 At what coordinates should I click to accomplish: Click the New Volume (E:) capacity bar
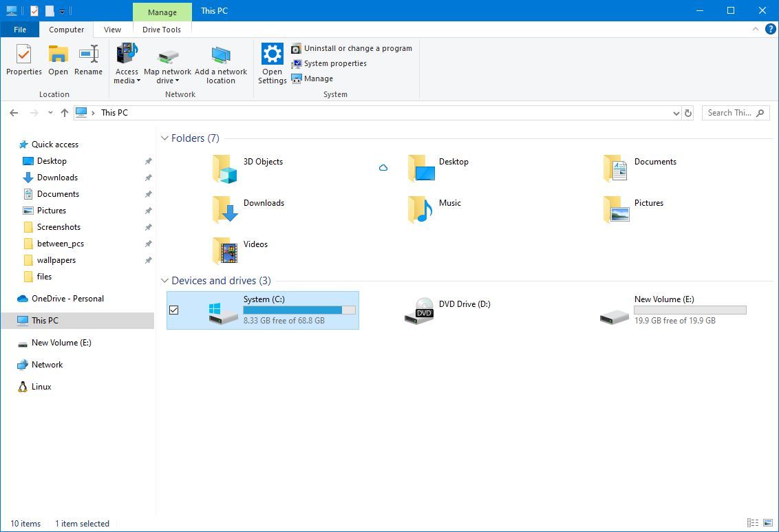pos(690,310)
